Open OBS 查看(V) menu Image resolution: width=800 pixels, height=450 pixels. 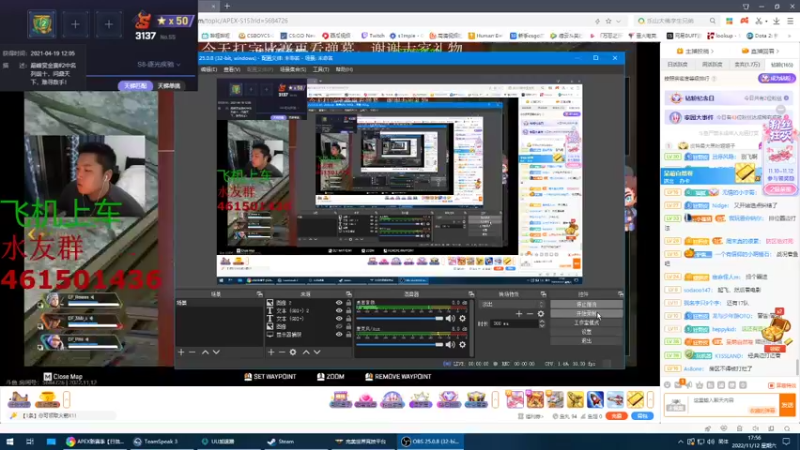[x=232, y=69]
